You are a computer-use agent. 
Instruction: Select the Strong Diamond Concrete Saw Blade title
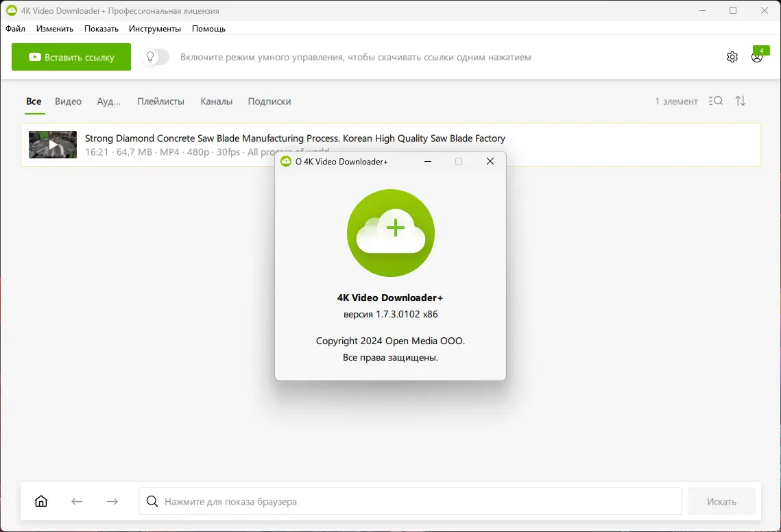(x=295, y=138)
